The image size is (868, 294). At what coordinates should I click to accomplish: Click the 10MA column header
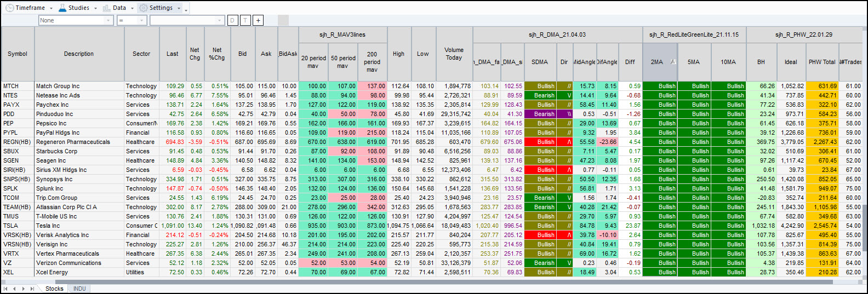[728, 62]
